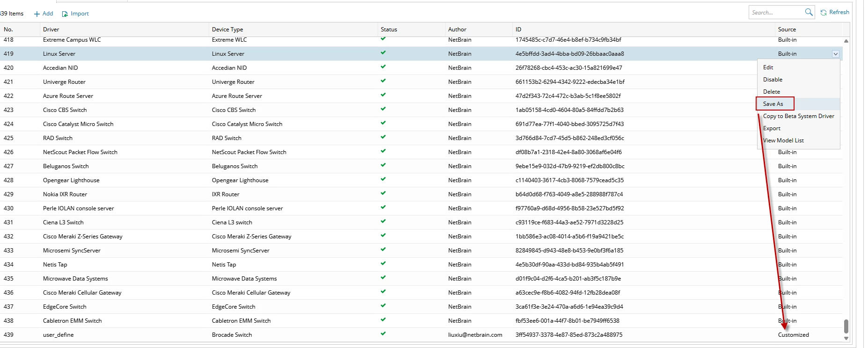Screen dimensions: 868x348
Task: Click green status checkmark for Beluganos Switch
Action: pos(383,165)
